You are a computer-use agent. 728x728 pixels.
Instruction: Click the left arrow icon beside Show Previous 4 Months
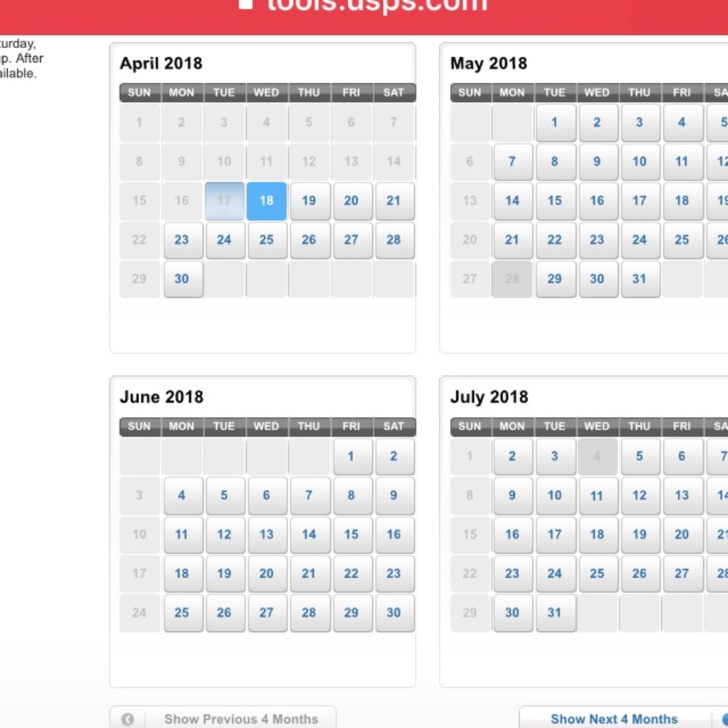(x=127, y=719)
